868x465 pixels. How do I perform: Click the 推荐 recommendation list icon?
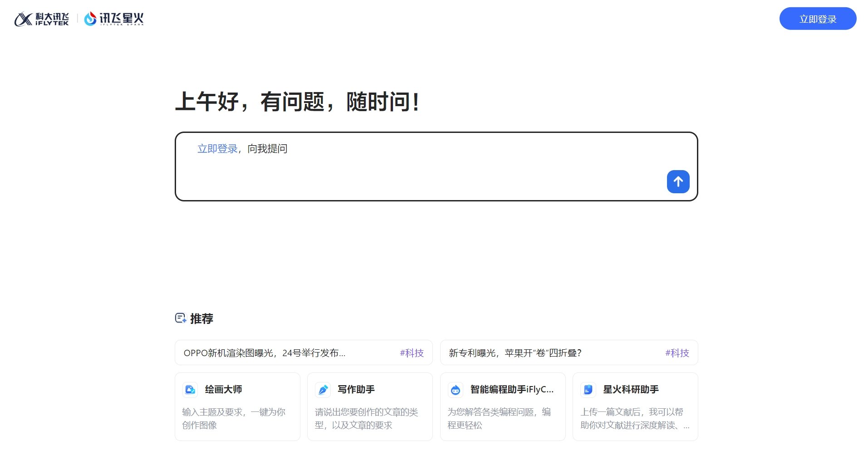(180, 318)
